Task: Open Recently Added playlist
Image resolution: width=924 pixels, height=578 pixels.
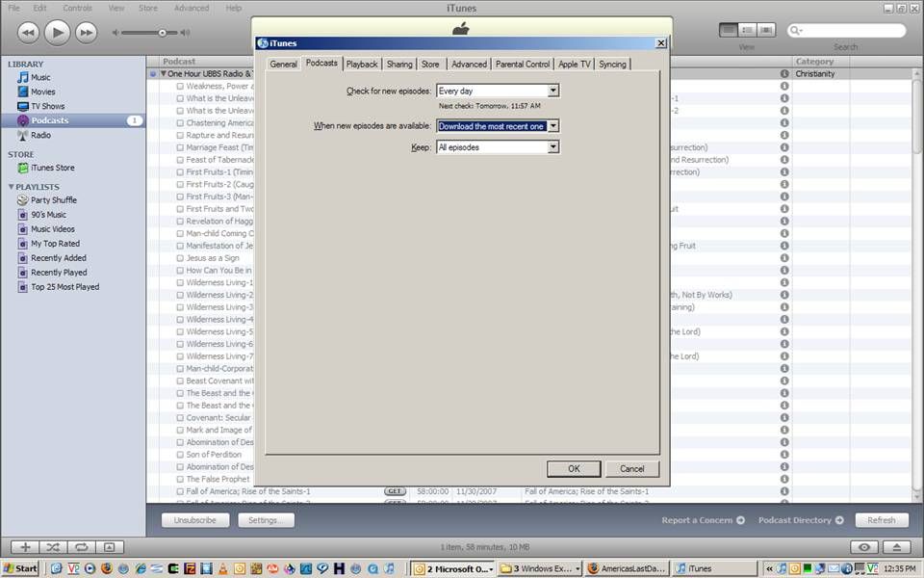Action: [x=58, y=258]
